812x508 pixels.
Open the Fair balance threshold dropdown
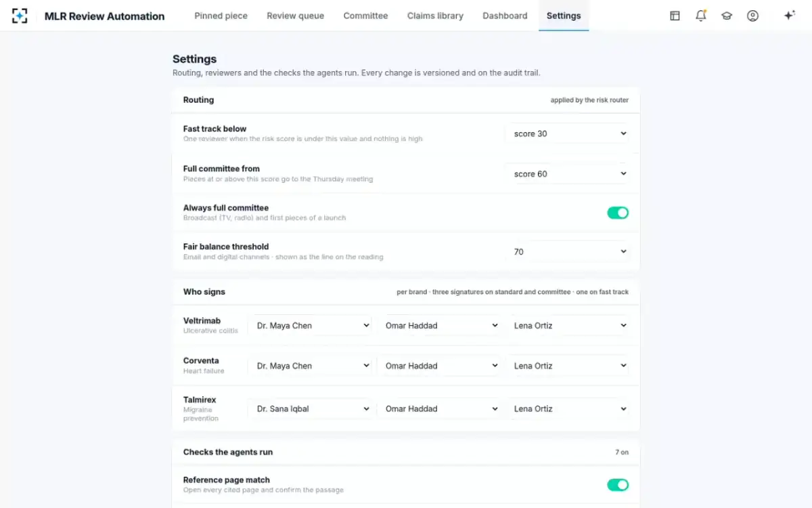(567, 251)
